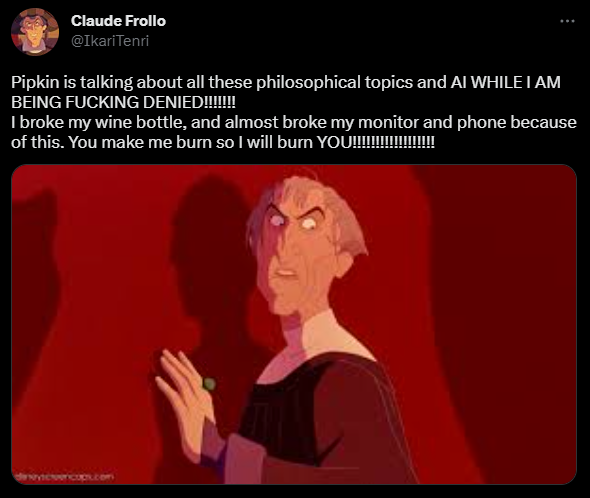This screenshot has width=590, height=498.
Task: Click the green ring on Frollo's hand
Action: [x=209, y=384]
